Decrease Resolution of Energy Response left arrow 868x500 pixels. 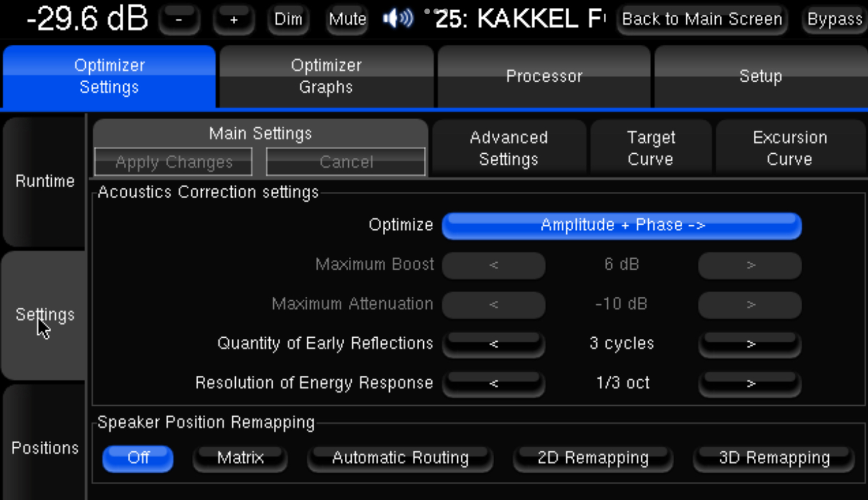tap(493, 384)
